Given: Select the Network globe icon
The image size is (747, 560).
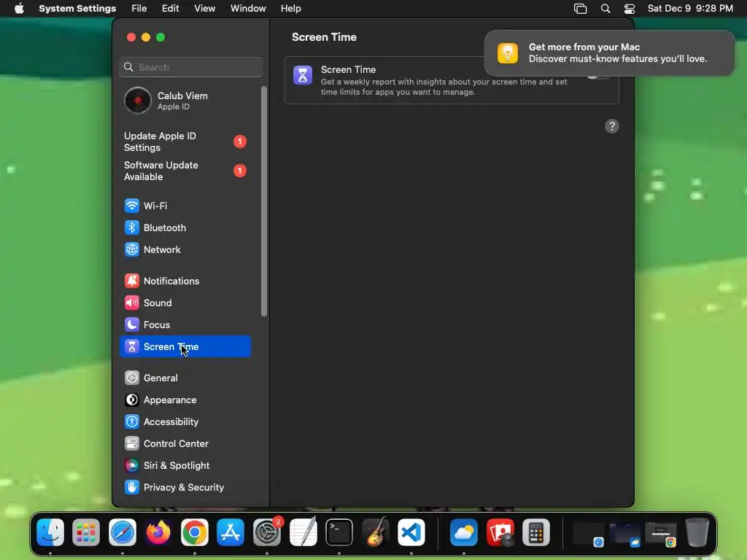Looking at the screenshot, I should [132, 249].
